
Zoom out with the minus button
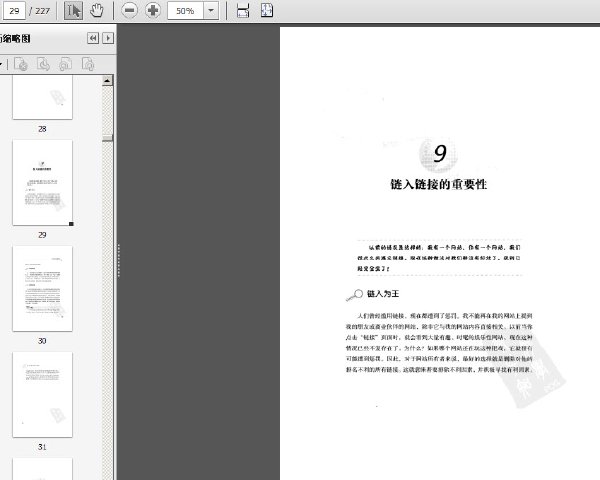tap(129, 11)
